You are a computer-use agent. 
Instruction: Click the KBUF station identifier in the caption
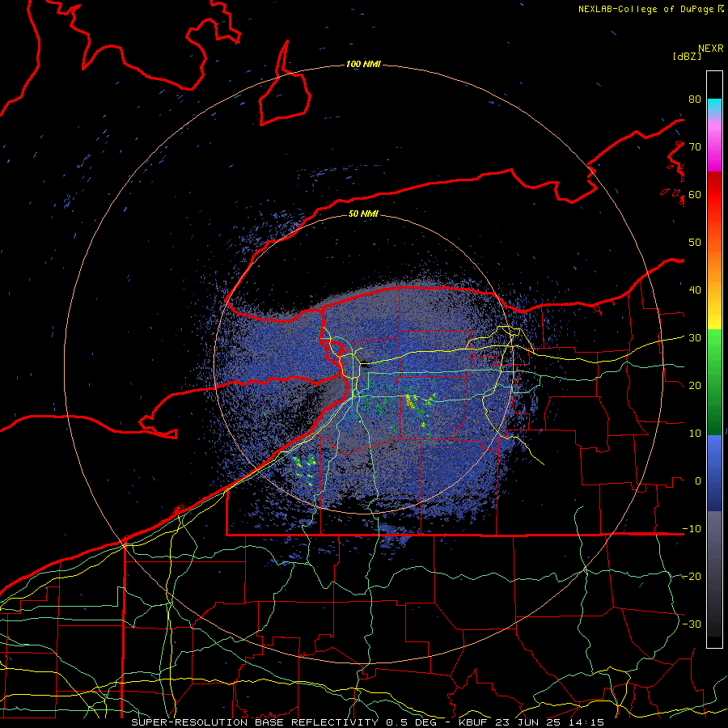pyautogui.click(x=473, y=722)
